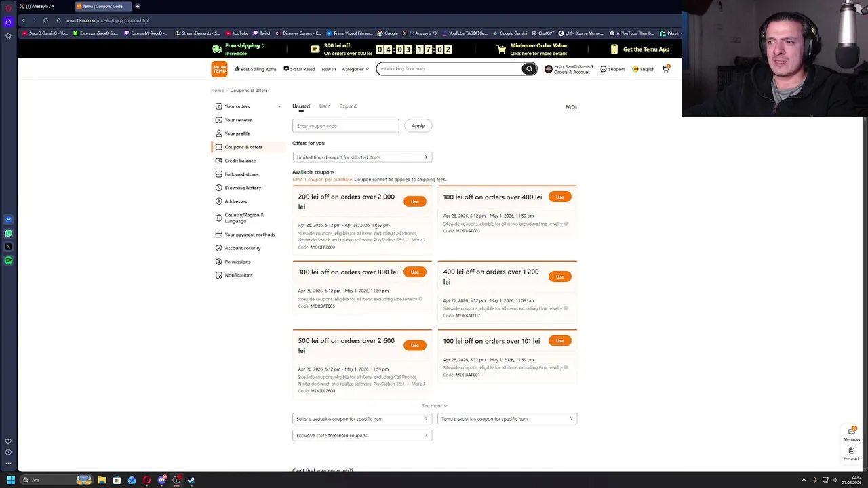Click the search magnifier button
Image resolution: width=868 pixels, height=488 pixels.
tap(529, 68)
